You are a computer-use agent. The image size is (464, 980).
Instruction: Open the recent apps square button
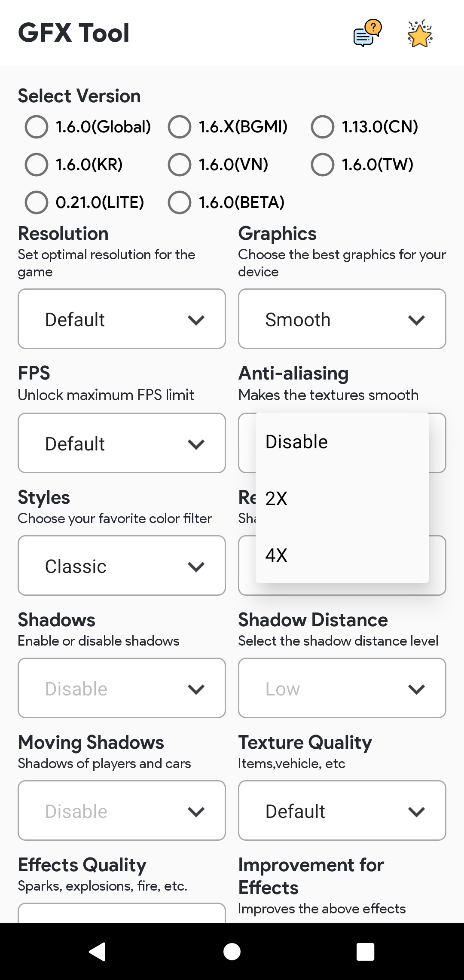[x=365, y=952]
